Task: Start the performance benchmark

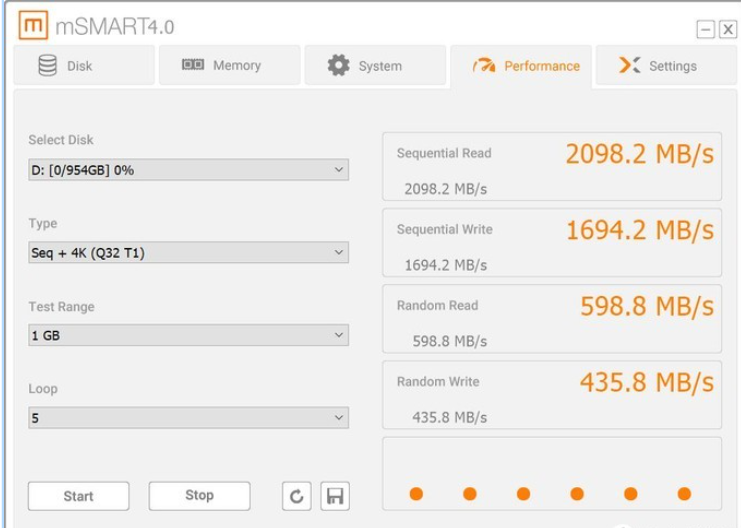Action: click(x=78, y=496)
